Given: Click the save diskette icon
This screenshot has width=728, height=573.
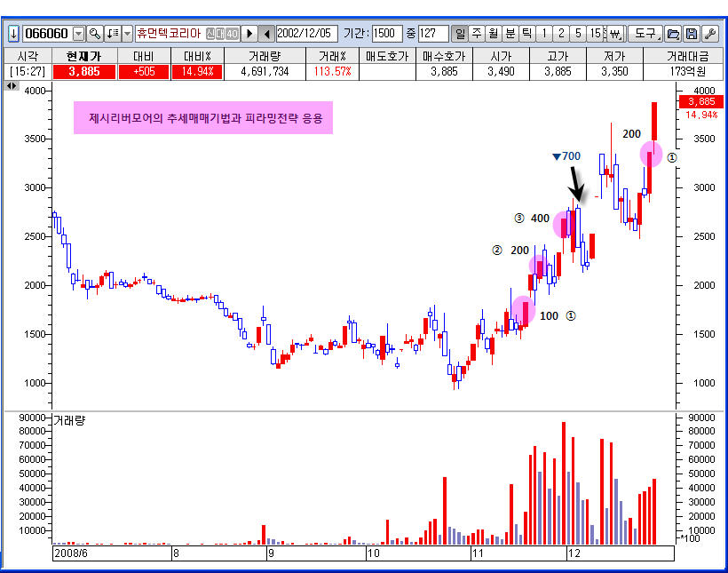Looking at the screenshot, I should point(691,34).
